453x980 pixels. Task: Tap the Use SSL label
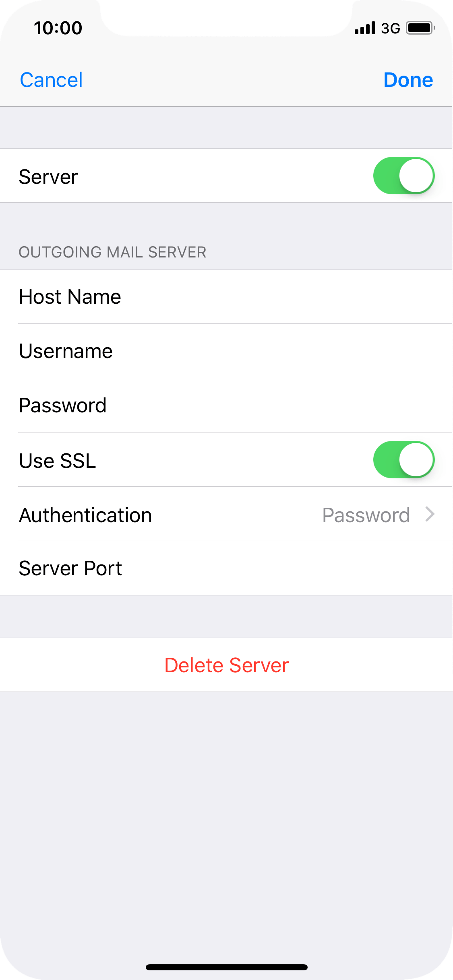click(x=58, y=461)
